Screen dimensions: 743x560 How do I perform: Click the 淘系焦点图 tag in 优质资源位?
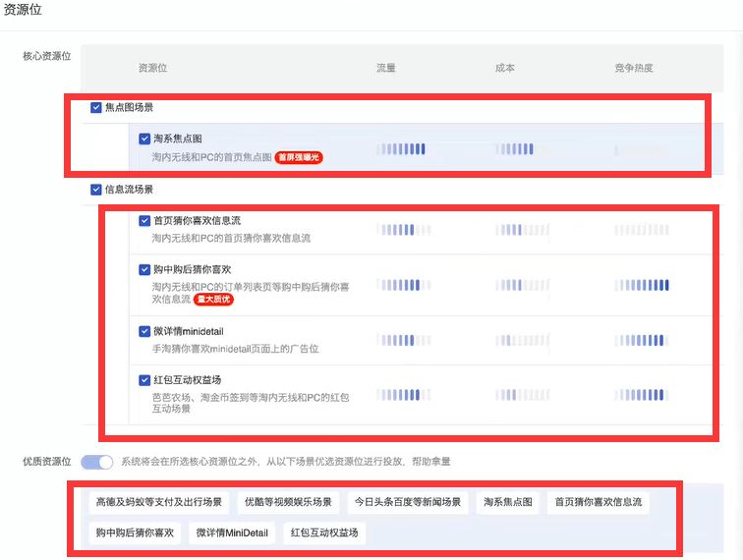click(x=508, y=502)
